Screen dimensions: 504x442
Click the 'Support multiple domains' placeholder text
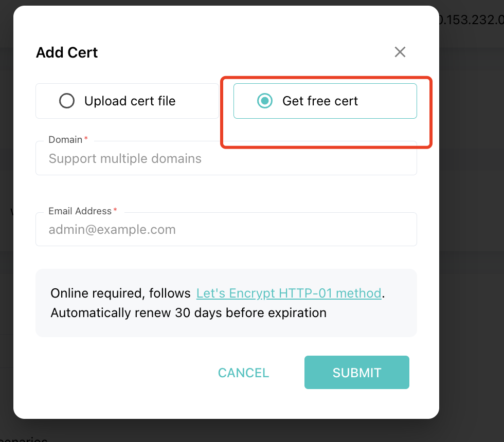125,159
